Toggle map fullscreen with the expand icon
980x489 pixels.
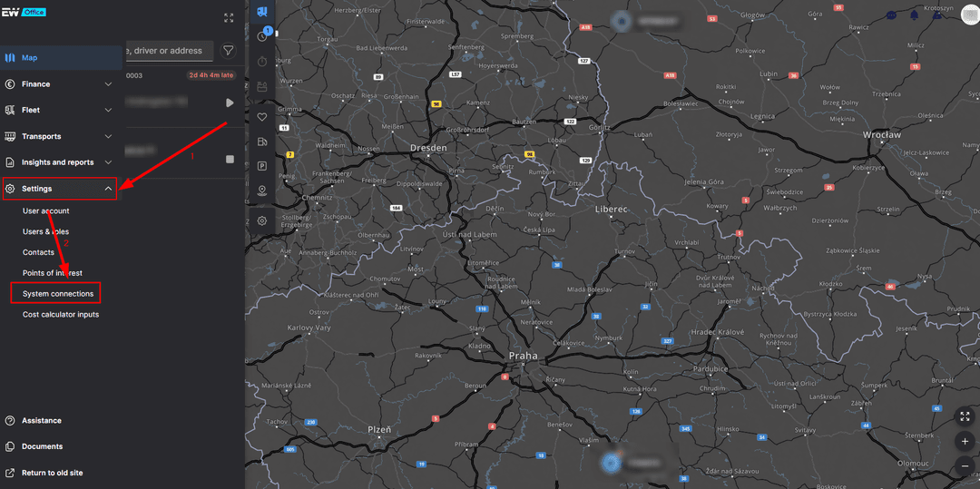tap(965, 416)
